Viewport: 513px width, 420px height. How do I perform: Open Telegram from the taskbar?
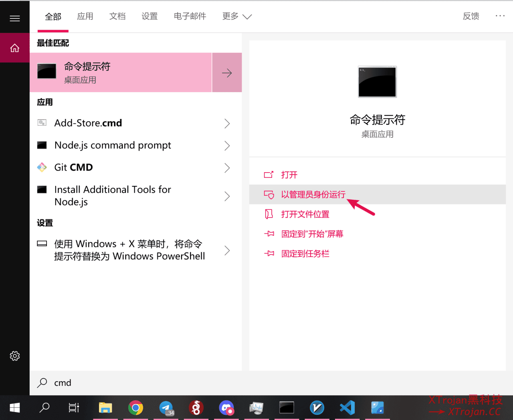(x=166, y=408)
